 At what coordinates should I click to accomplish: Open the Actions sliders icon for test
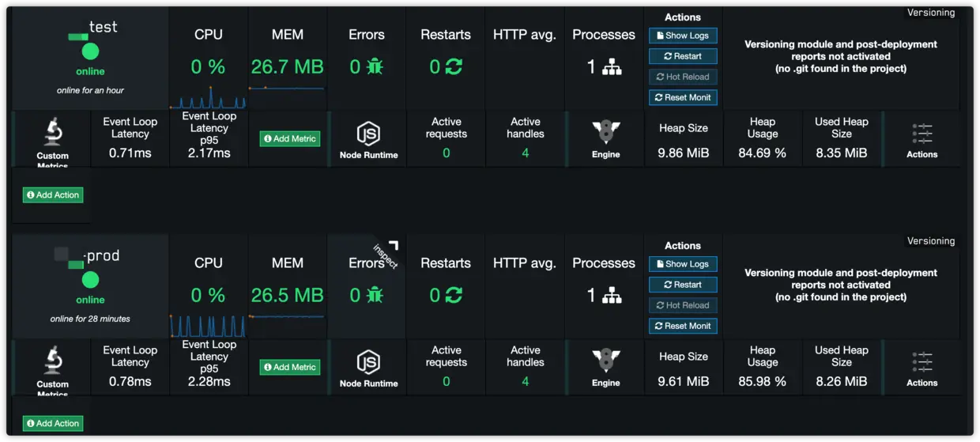click(922, 132)
